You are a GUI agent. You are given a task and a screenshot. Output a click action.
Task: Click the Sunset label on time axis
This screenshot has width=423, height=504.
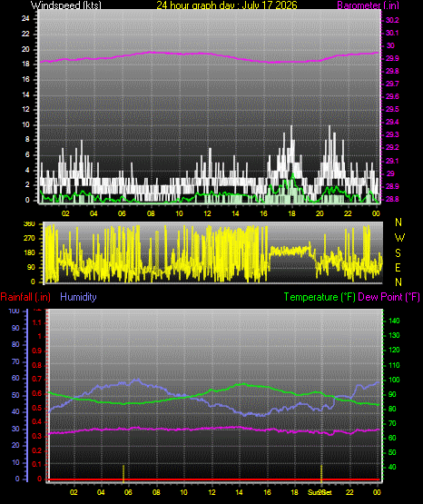[320, 492]
